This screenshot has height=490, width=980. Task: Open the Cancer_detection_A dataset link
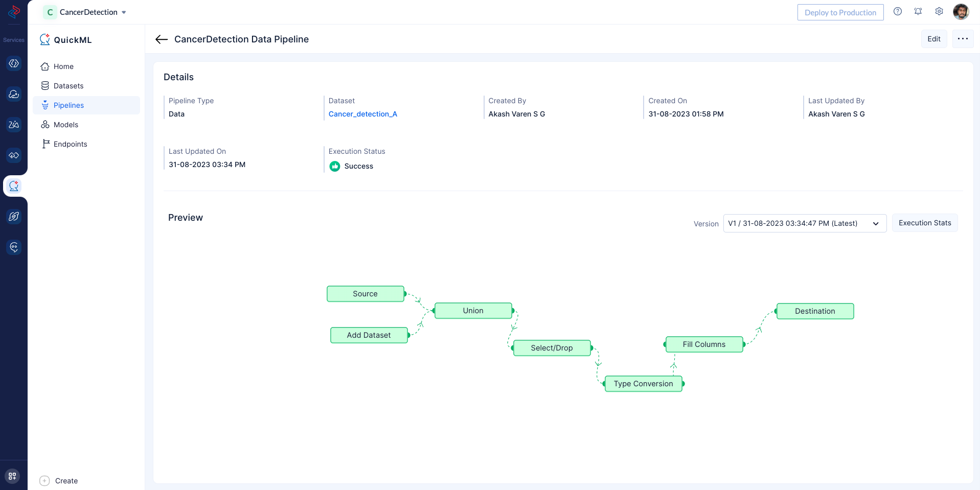[x=362, y=114]
